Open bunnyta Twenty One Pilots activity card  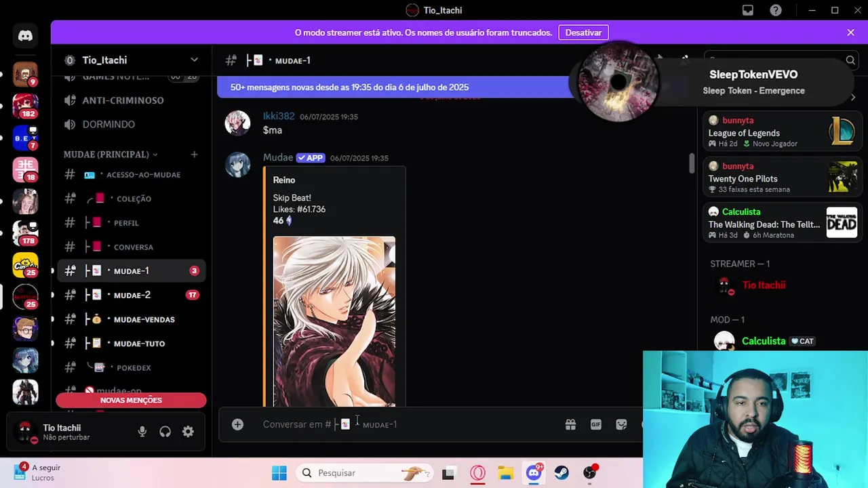coord(781,176)
